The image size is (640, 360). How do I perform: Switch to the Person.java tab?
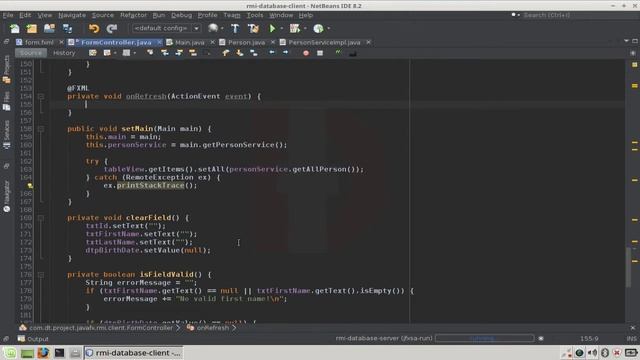tap(246, 42)
